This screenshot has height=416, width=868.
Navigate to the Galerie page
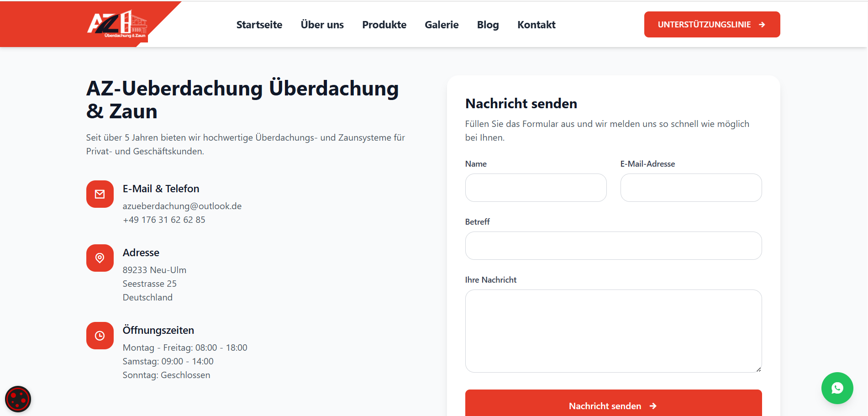coord(442,25)
